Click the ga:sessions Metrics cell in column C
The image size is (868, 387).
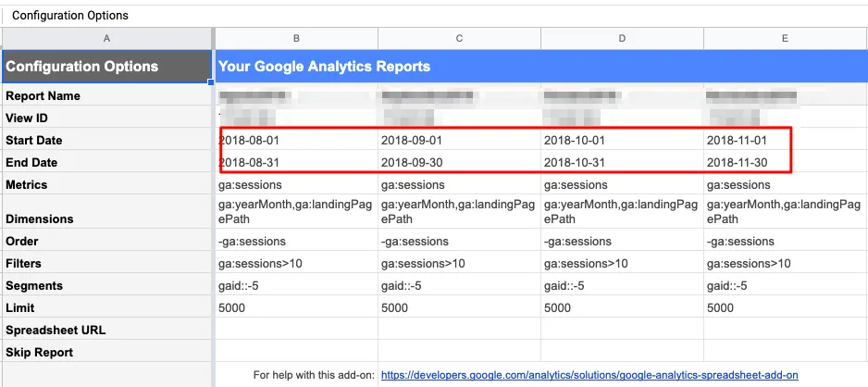(460, 184)
